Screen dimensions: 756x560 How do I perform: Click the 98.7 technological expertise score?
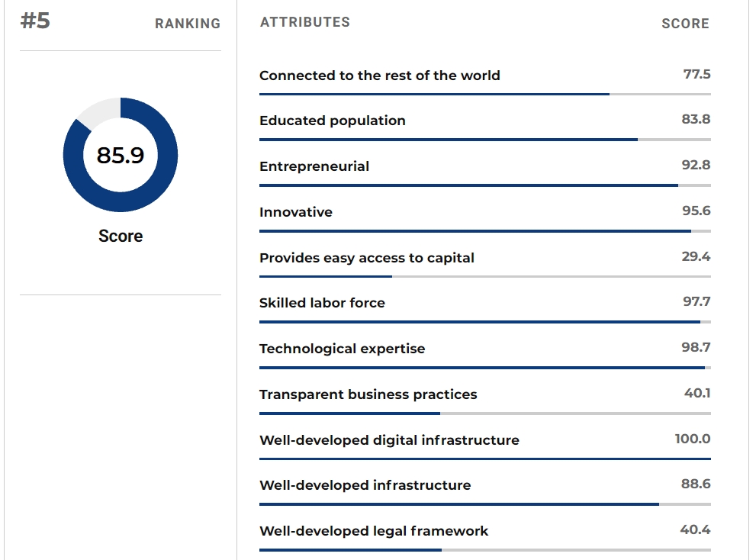(696, 347)
